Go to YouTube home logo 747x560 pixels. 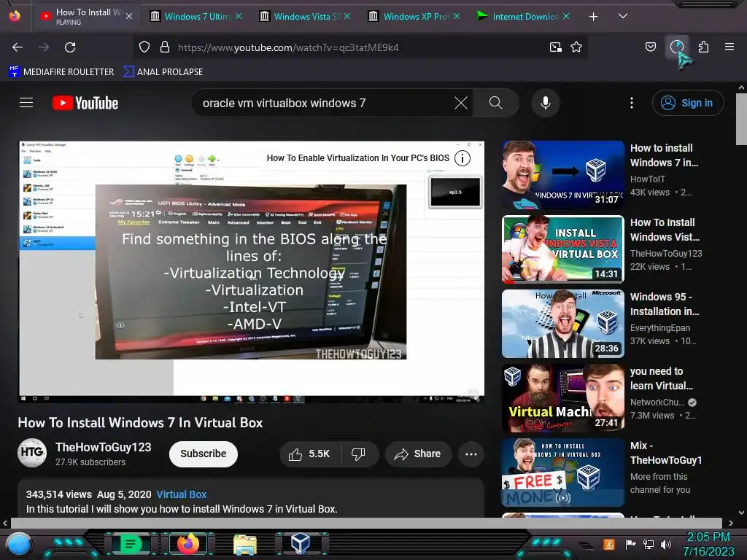click(85, 103)
